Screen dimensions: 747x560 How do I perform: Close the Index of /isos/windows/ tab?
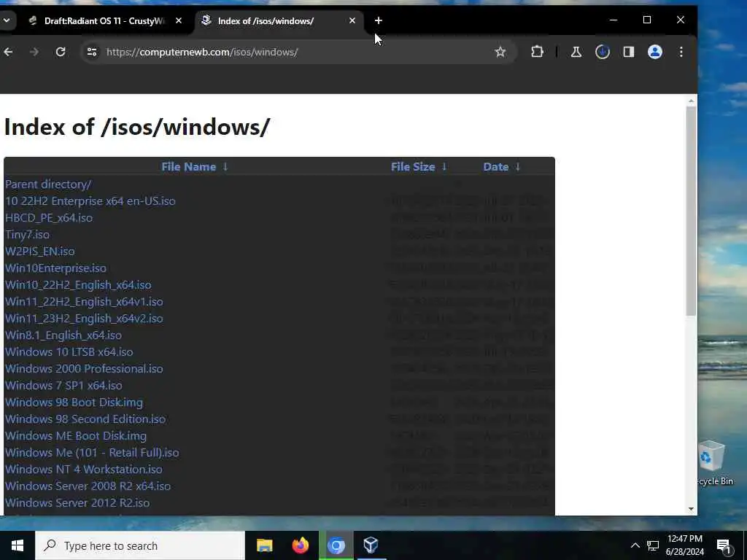[352, 20]
